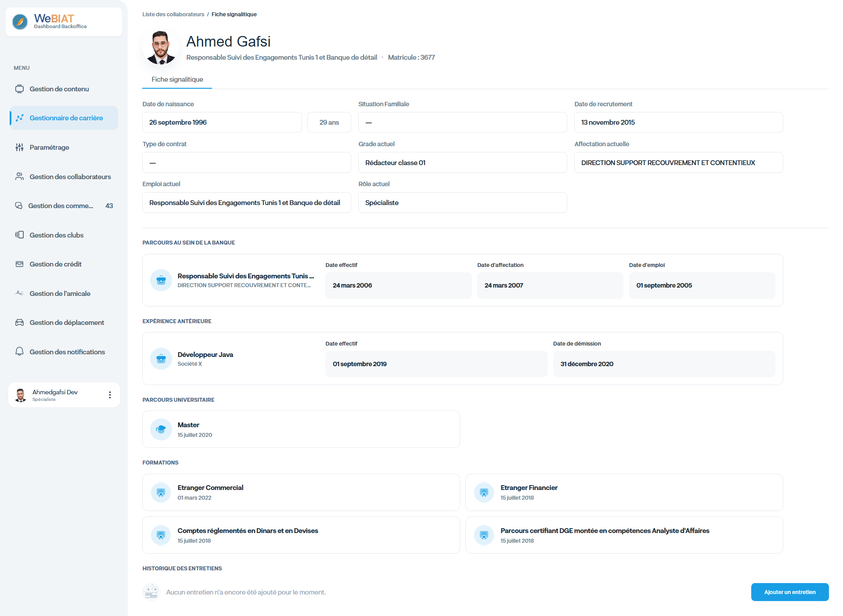This screenshot has height=616, width=843.
Task: Click Matricule : 3677 text
Action: [411, 58]
